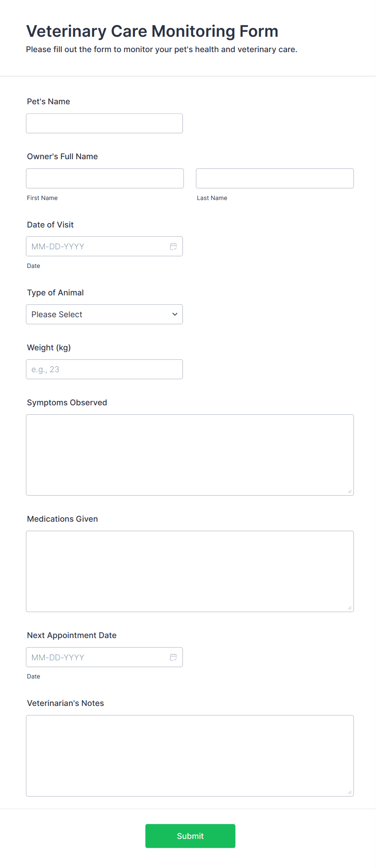The width and height of the screenshot is (376, 868).
Task: Click the "Owner's Full Name" label
Action: pyautogui.click(x=62, y=156)
